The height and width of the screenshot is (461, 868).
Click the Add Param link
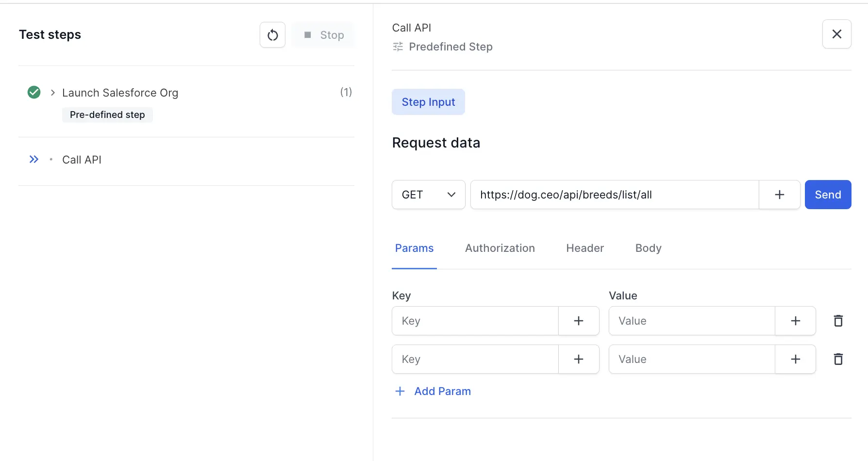pyautogui.click(x=432, y=391)
